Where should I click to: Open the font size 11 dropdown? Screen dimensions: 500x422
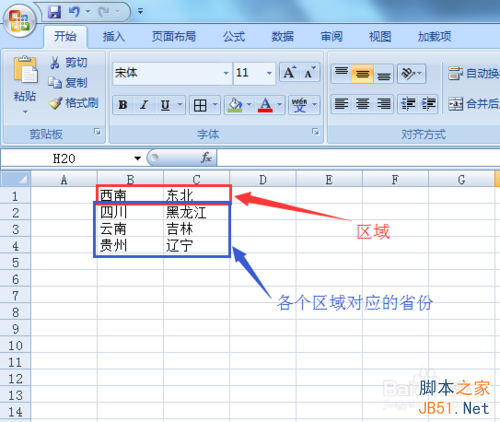click(269, 73)
